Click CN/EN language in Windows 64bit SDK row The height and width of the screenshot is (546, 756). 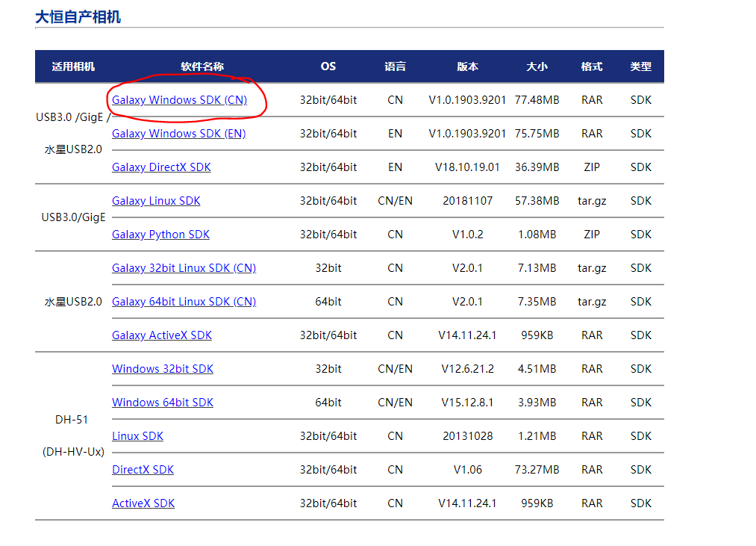tap(396, 403)
